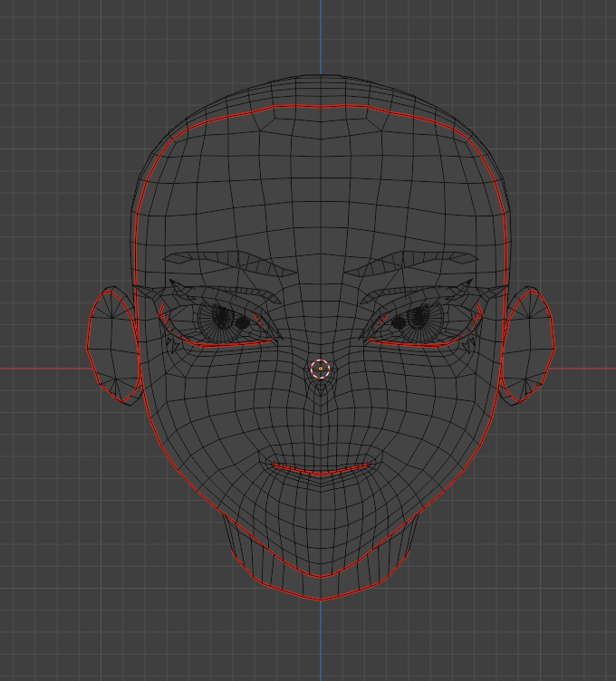Click the dashed 3D cursor on the nose bridge
Screen dimensions: 616x681
[321, 369]
